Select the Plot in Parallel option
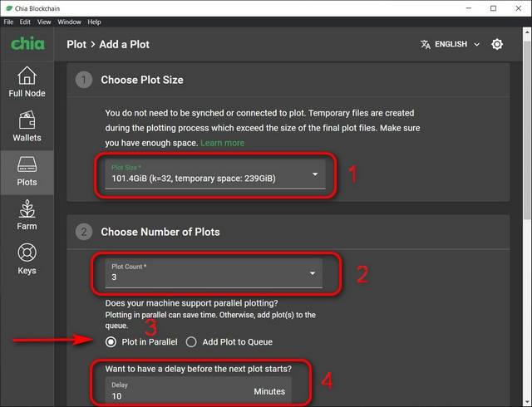The width and height of the screenshot is (532, 407). click(x=111, y=341)
